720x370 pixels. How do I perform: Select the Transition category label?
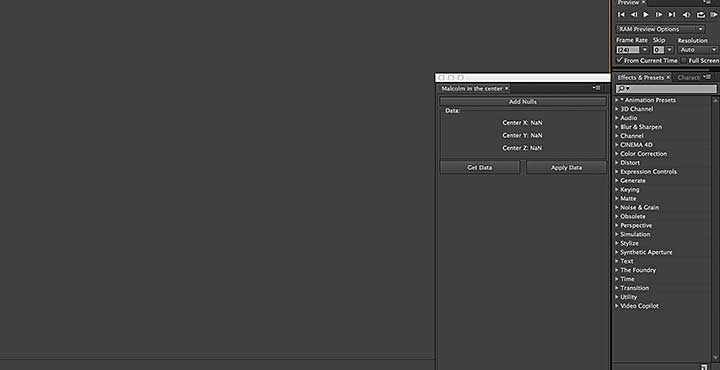coord(635,288)
